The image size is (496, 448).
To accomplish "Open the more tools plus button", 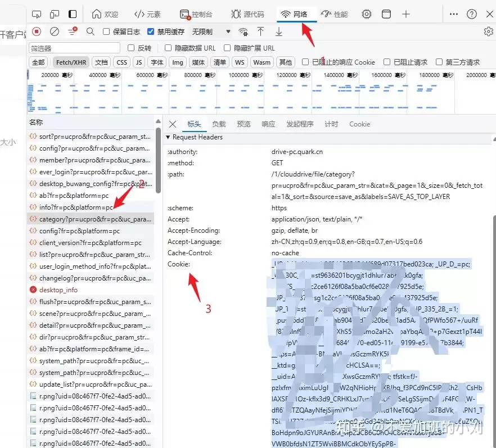I will [406, 14].
